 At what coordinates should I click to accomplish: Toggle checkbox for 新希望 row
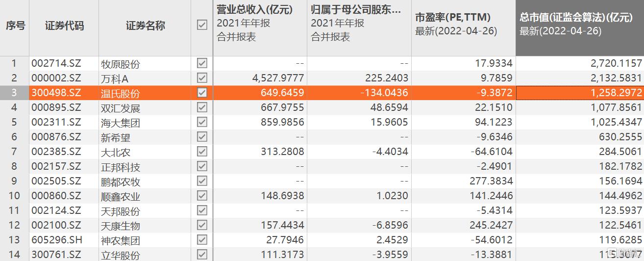[202, 137]
